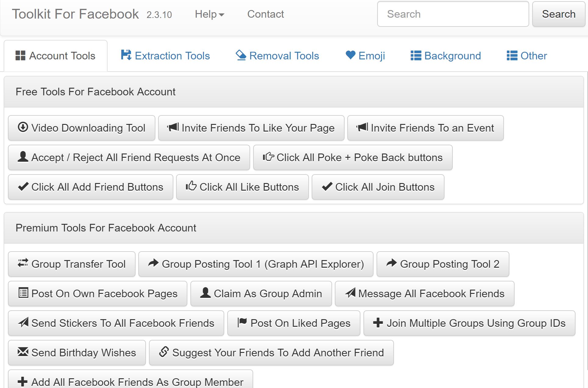Select the user icon on Accept / Reject All Friend Requests

(x=23, y=157)
